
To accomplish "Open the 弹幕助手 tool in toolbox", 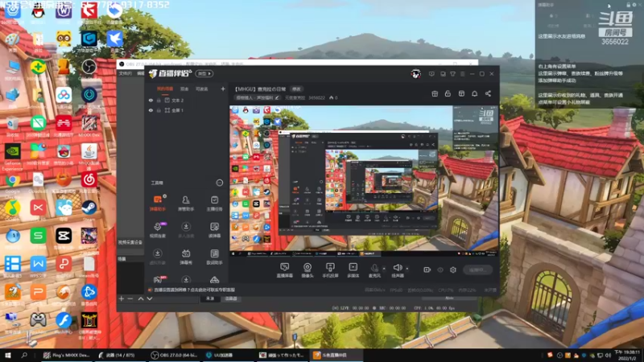I will (x=157, y=203).
